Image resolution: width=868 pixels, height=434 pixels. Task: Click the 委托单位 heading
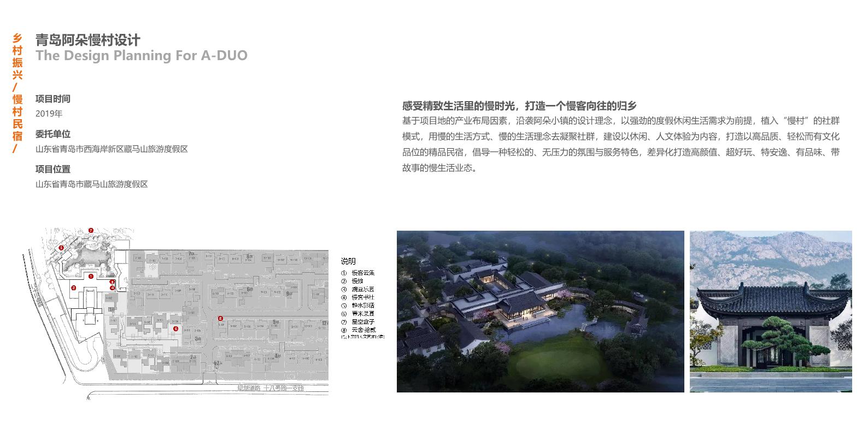[53, 134]
